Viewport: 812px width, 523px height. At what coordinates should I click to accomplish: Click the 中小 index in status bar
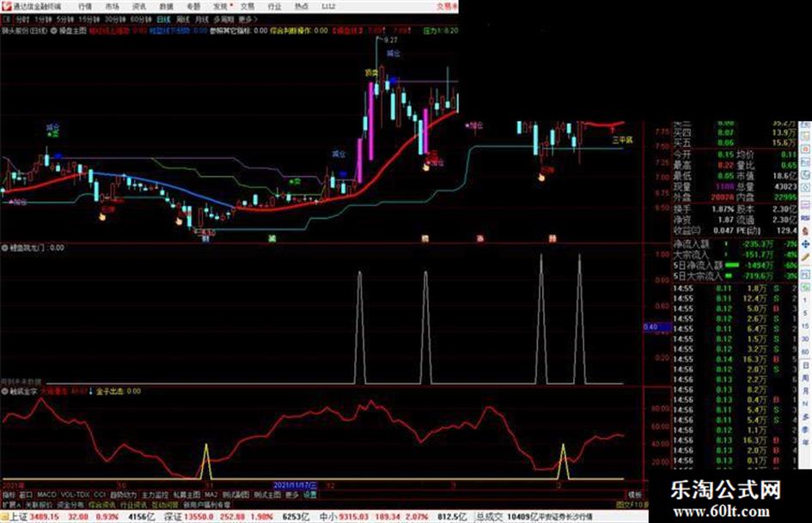[327, 517]
